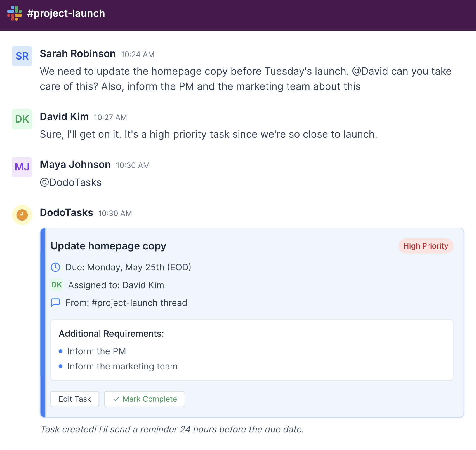Click the Mark Complete button
The image size is (476, 450).
145,399
